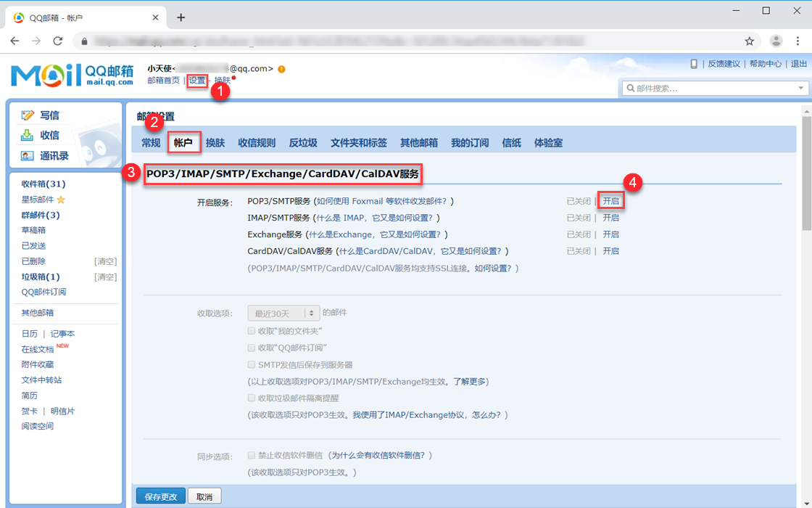Enable IMAP/SMTP服务 via 开启 link

[x=611, y=218]
